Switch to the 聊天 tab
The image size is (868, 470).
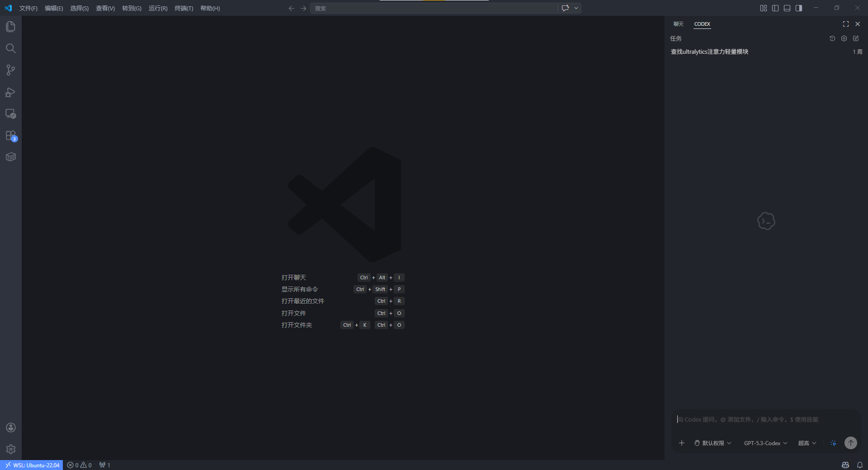pos(678,24)
